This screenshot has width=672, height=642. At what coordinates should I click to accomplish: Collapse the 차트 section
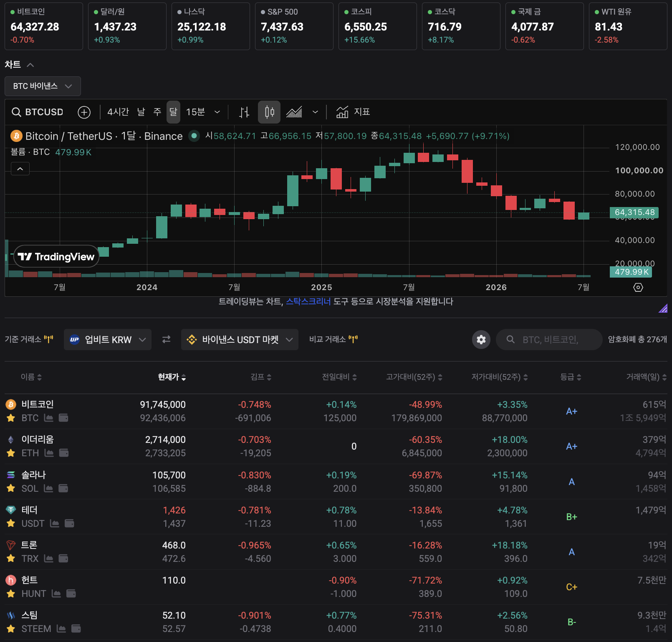click(30, 65)
